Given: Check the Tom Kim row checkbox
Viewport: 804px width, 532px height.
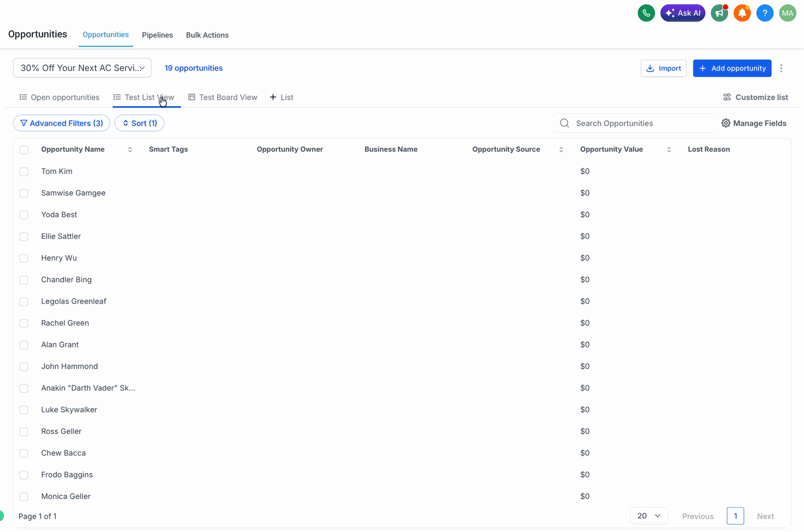Looking at the screenshot, I should point(24,171).
